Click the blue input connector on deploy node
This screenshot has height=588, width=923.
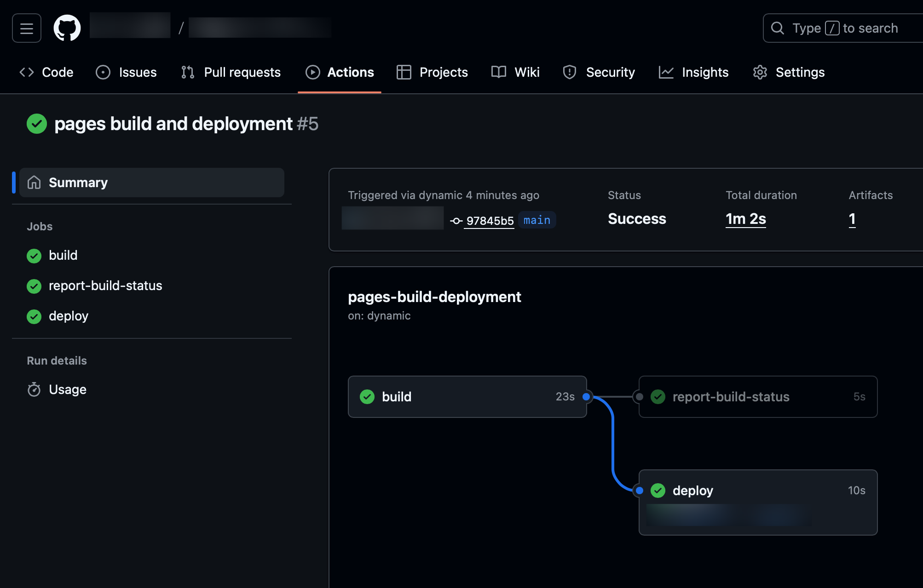click(640, 491)
